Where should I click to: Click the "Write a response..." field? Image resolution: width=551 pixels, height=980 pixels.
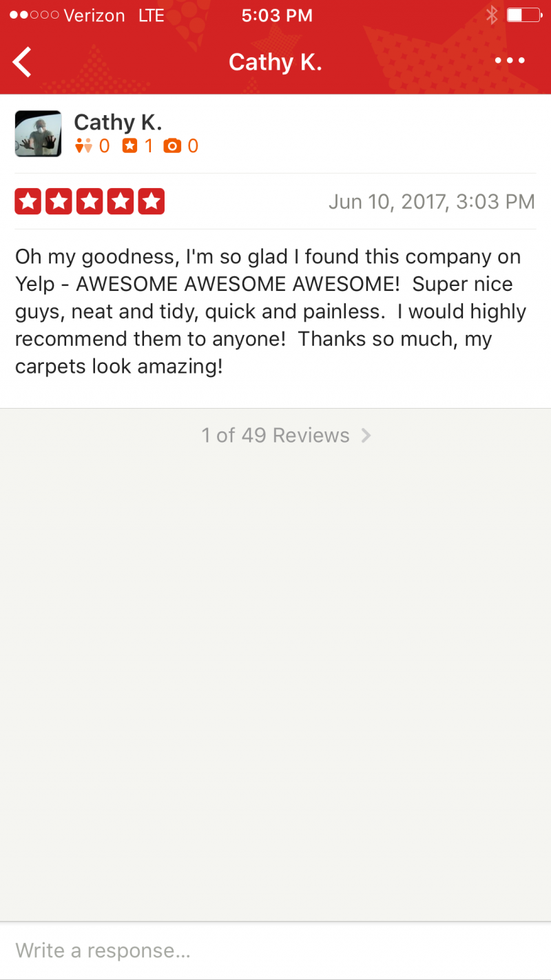point(275,951)
